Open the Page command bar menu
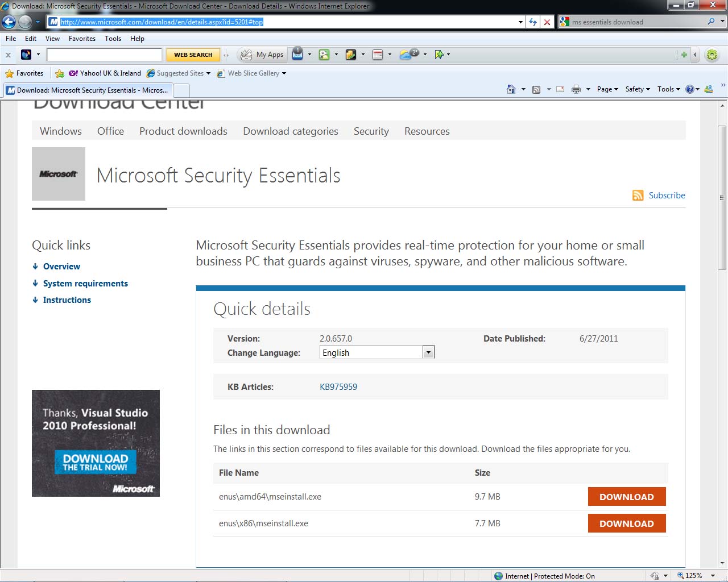The width and height of the screenshot is (728, 582). [x=607, y=89]
